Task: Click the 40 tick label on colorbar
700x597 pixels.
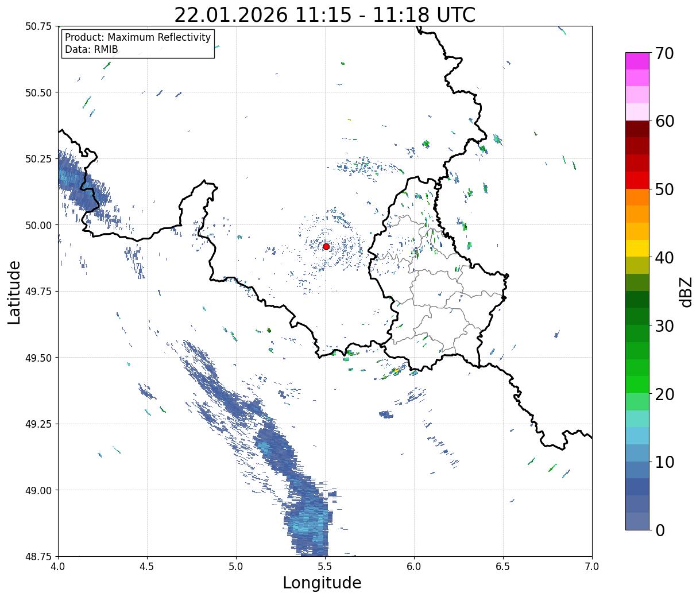Action: pyautogui.click(x=664, y=257)
